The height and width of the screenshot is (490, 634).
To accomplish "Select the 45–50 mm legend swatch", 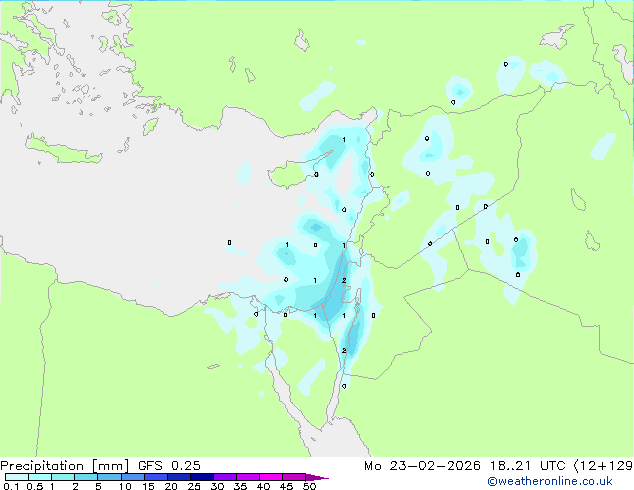I will coord(294,477).
